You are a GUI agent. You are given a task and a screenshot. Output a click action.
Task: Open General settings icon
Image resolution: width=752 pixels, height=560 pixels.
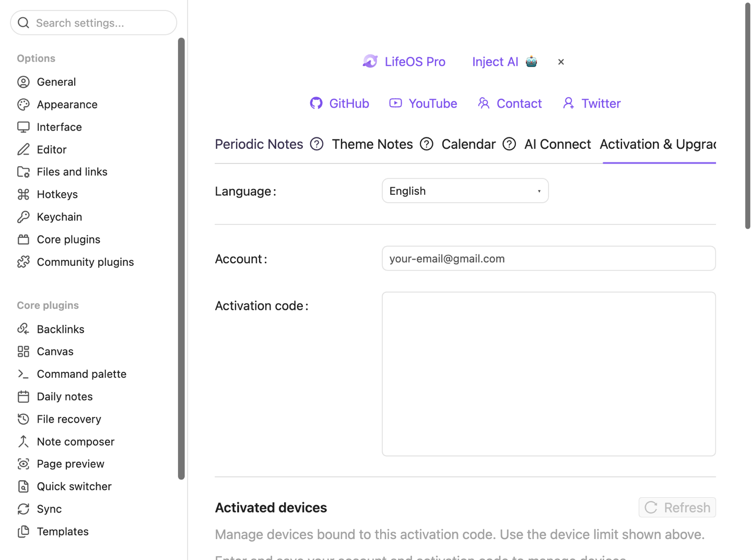click(23, 82)
